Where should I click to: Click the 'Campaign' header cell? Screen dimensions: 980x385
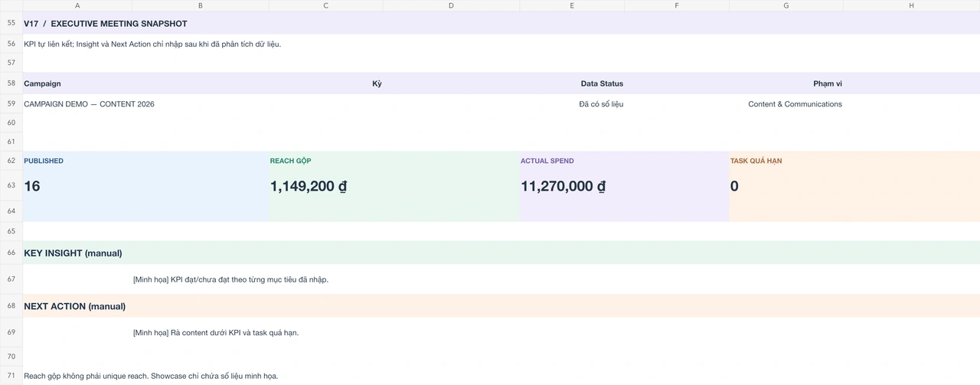pyautogui.click(x=42, y=83)
